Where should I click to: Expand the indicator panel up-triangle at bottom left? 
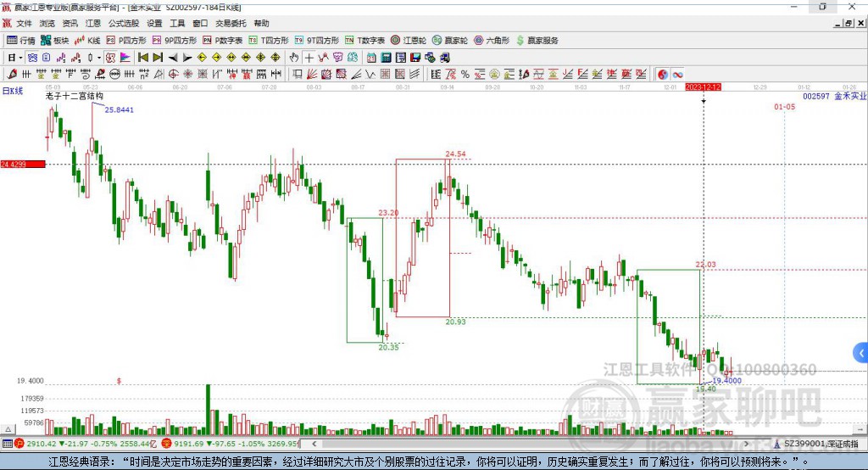pyautogui.click(x=8, y=429)
